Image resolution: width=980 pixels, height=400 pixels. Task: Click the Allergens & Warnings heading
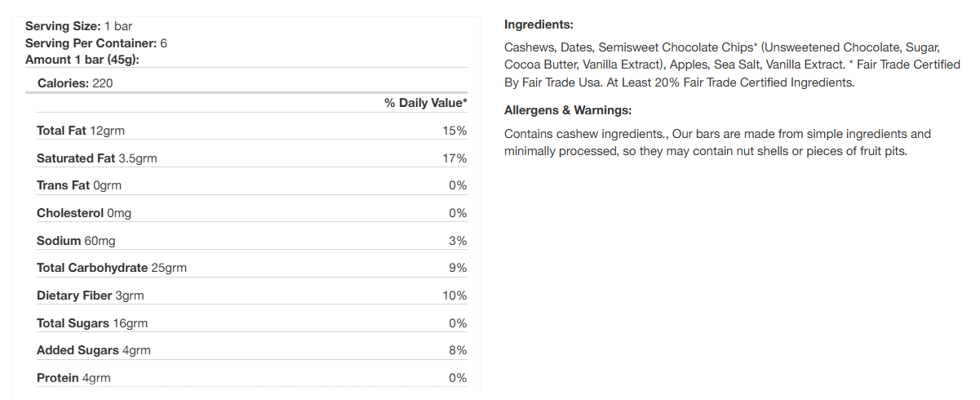(568, 110)
